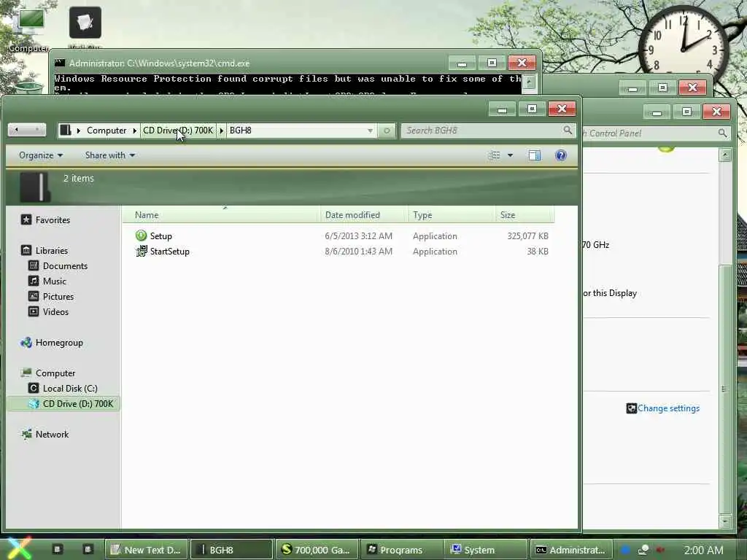Image resolution: width=747 pixels, height=560 pixels.
Task: Expand the root arrow in address breadcrumb
Action: point(79,131)
